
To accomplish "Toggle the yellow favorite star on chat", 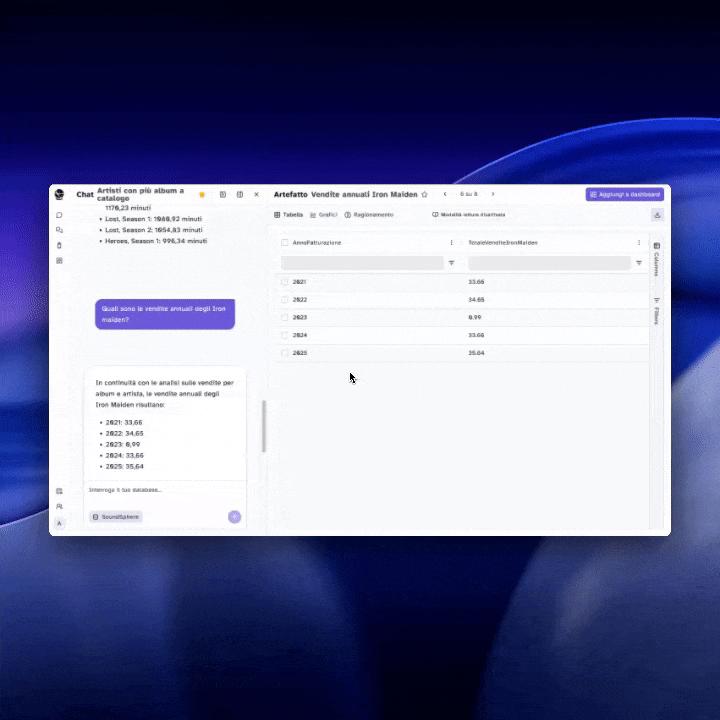I will click(x=202, y=195).
